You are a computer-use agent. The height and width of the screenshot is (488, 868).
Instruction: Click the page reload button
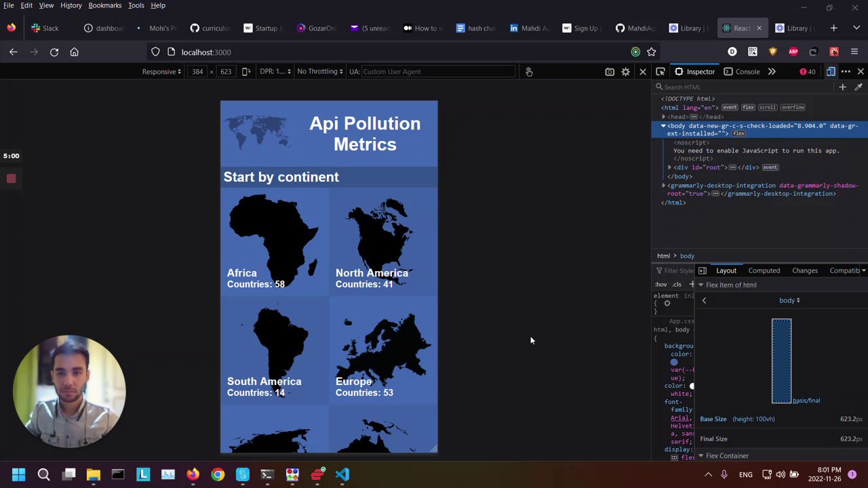(x=54, y=52)
